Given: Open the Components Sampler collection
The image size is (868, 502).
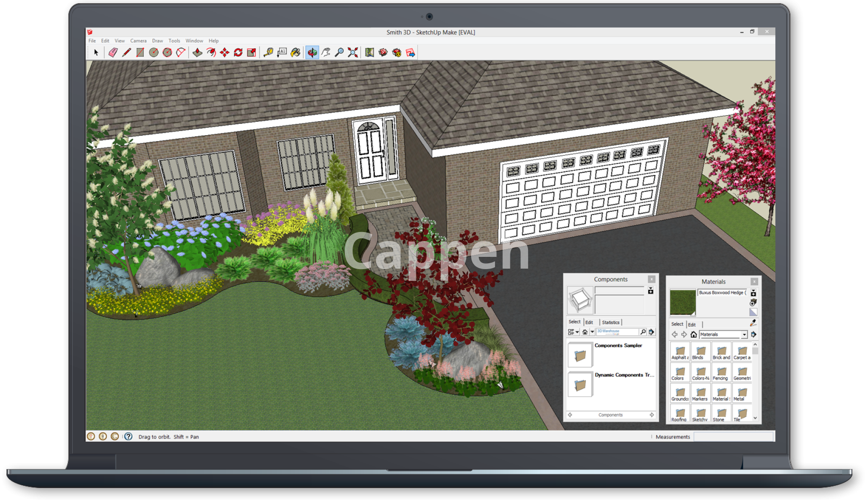Looking at the screenshot, I should coord(580,355).
